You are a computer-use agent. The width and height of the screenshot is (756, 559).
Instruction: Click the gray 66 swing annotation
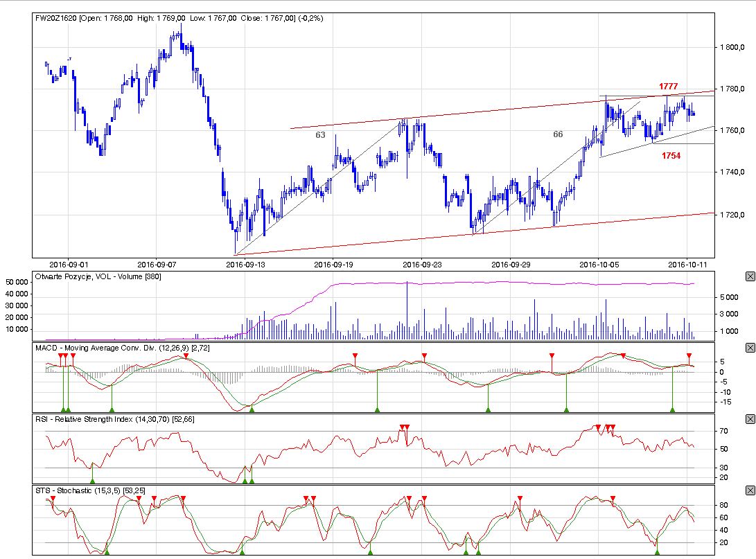[558, 134]
